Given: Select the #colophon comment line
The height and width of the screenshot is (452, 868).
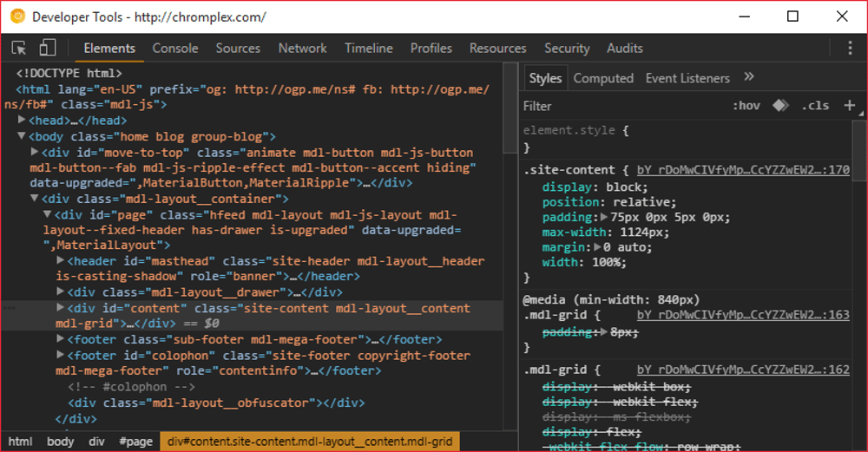Looking at the screenshot, I should pyautogui.click(x=131, y=387).
